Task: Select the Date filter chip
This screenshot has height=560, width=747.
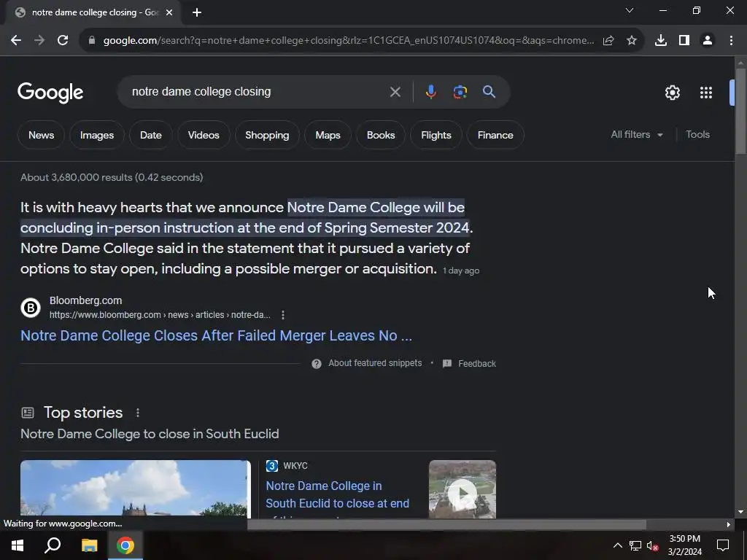Action: (150, 135)
